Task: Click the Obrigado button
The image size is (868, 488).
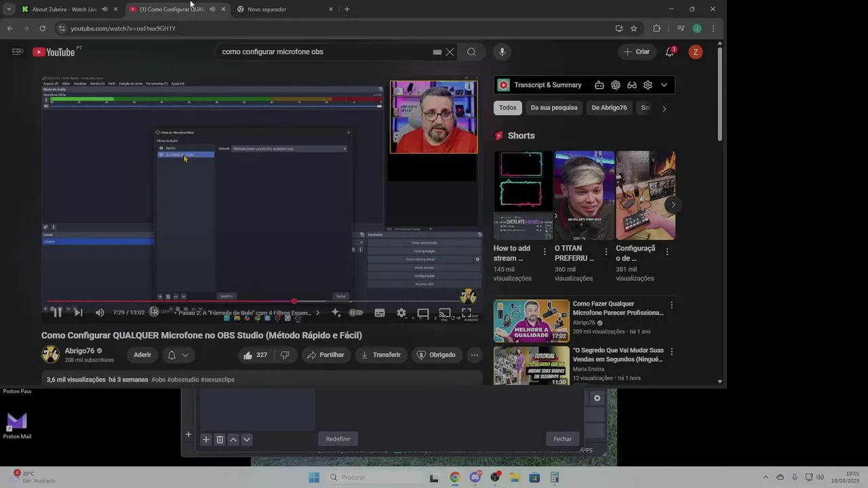Action: 436,355
